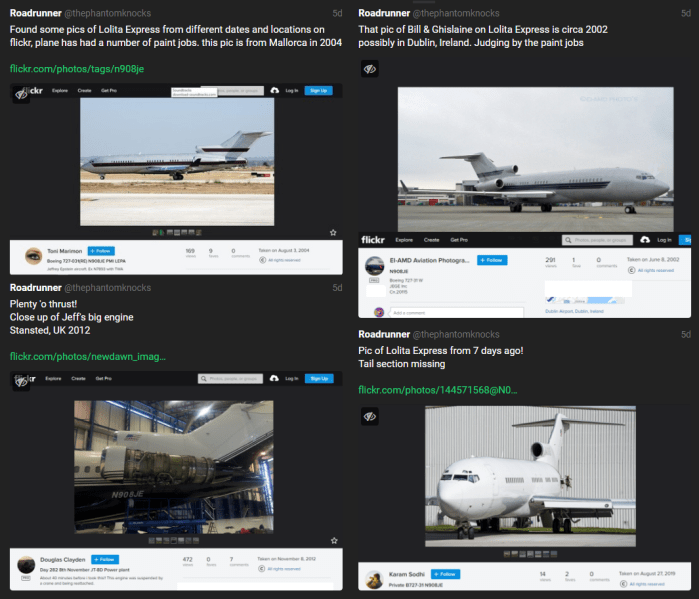Toggle hidden-media eye icon on Mallorca 2004 post

tap(21, 94)
